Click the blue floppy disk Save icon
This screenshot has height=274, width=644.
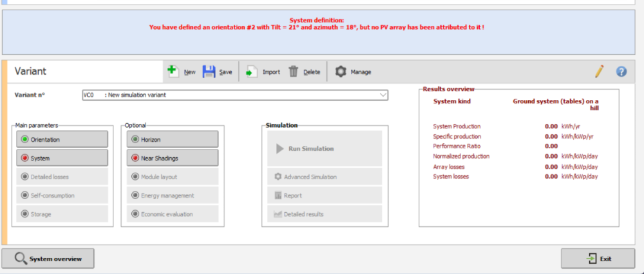209,72
